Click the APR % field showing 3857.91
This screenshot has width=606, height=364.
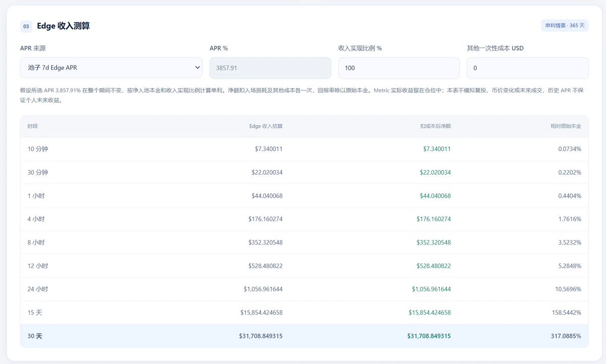coord(270,68)
